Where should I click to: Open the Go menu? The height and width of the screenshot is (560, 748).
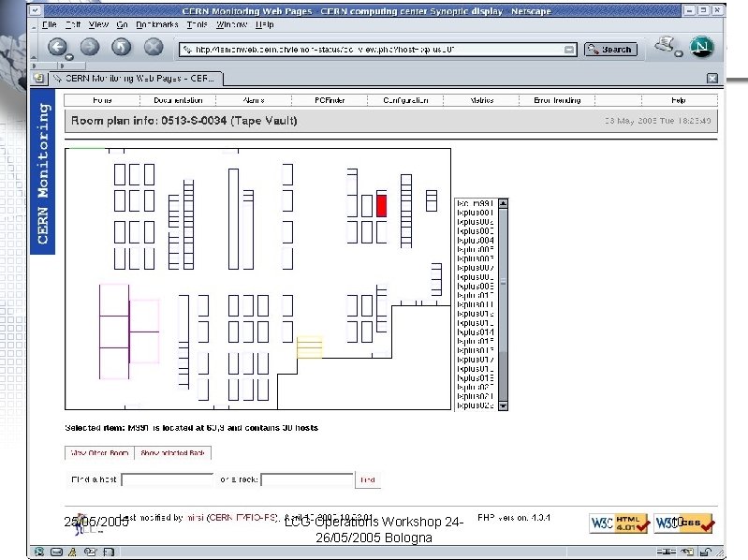pos(122,24)
